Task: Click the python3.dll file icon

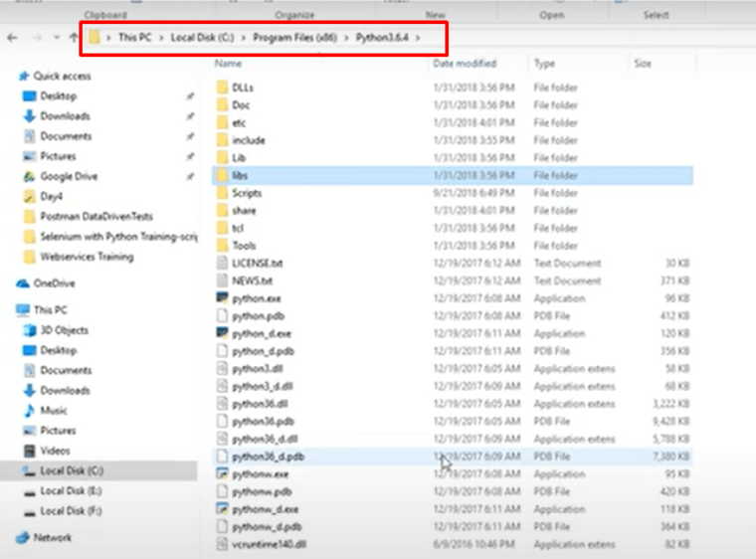Action: point(222,368)
